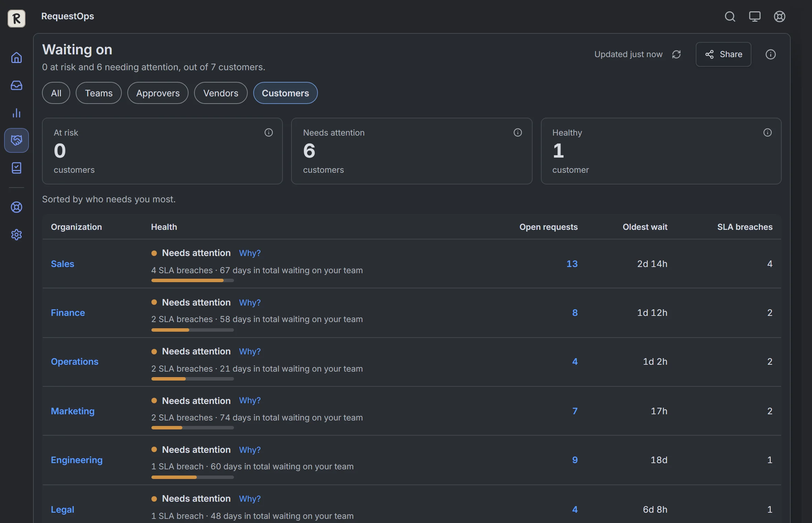The image size is (812, 523).
Task: Click Engineering oldest wait 18d
Action: tap(659, 460)
